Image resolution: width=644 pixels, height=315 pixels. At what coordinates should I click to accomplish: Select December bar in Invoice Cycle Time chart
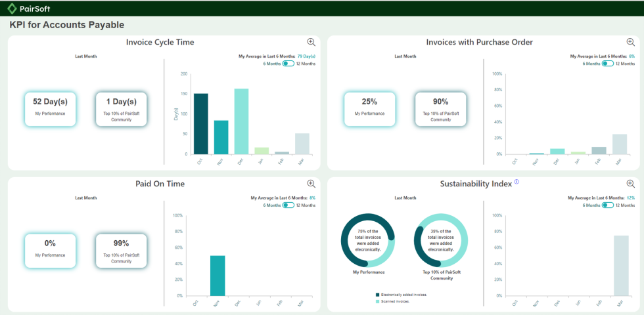241,121
